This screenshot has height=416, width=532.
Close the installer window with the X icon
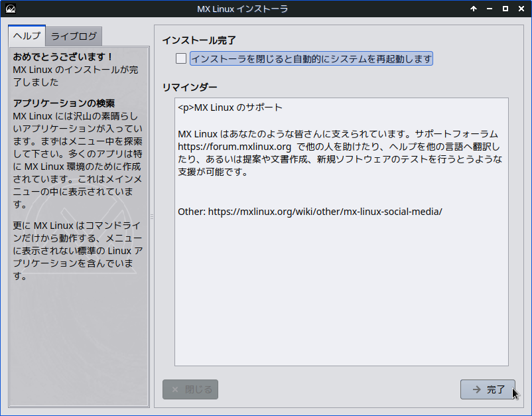521,9
